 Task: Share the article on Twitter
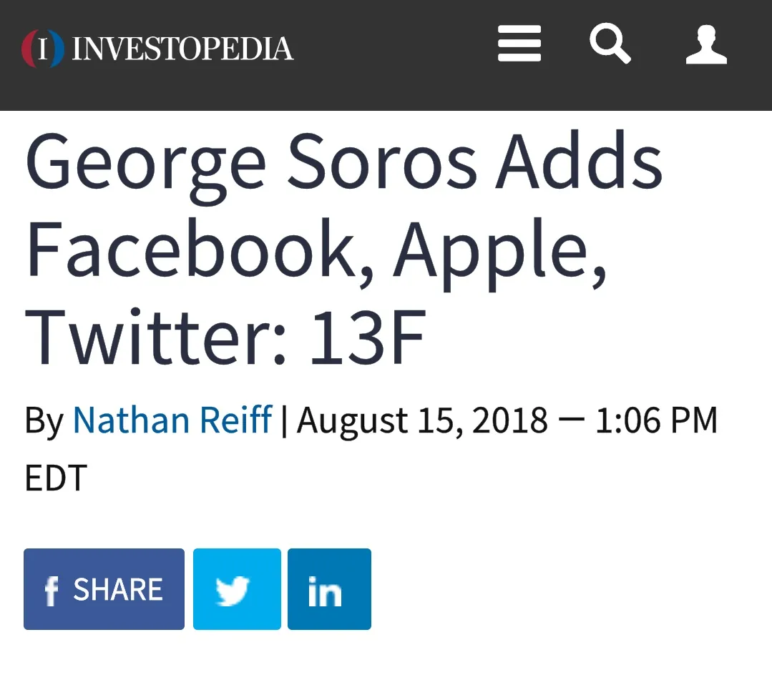point(237,589)
